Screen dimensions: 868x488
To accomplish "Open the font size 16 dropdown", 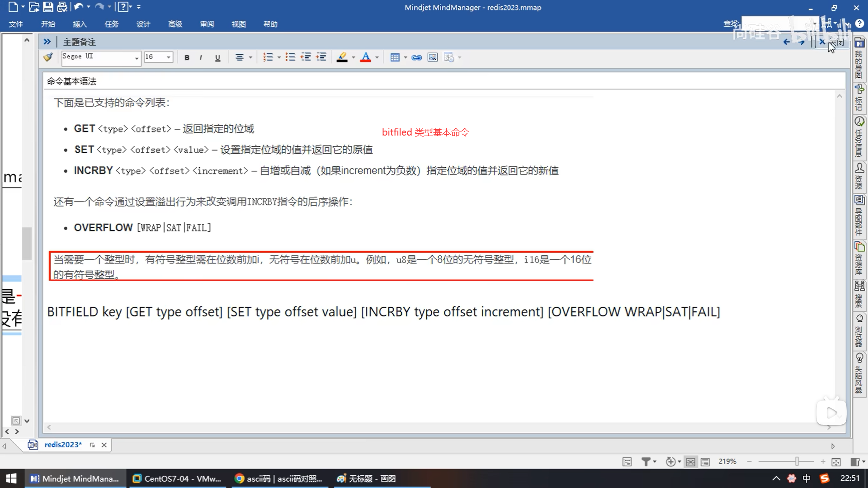I will point(168,57).
